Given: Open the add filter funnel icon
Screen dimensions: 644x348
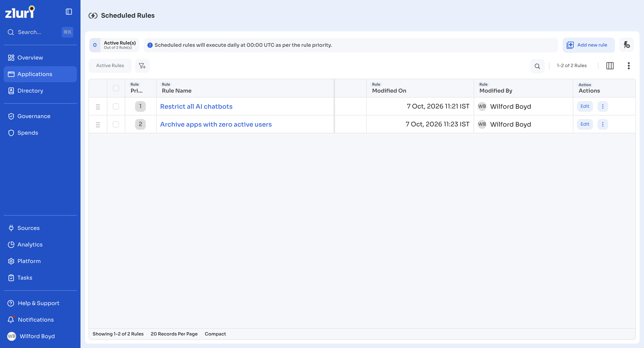Looking at the screenshot, I should coord(142,66).
